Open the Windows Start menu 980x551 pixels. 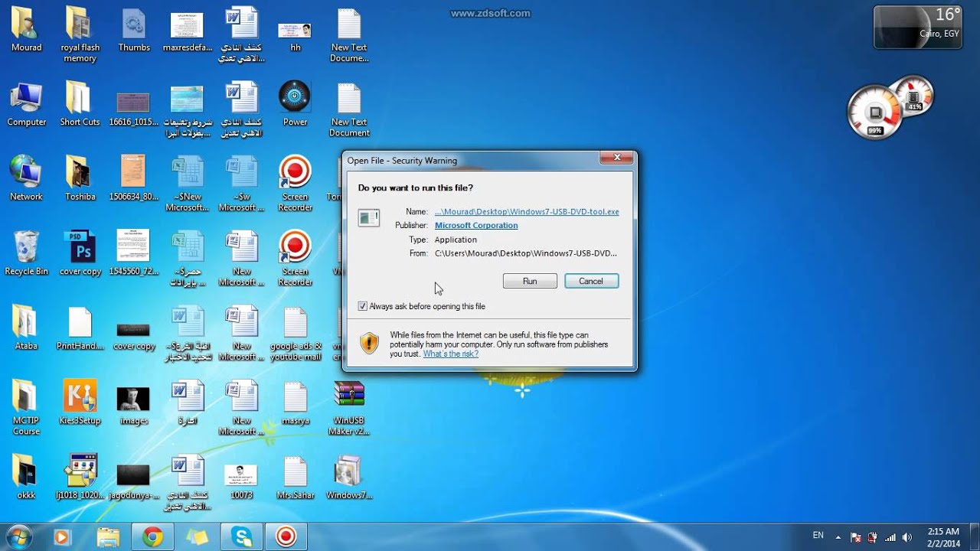(18, 537)
